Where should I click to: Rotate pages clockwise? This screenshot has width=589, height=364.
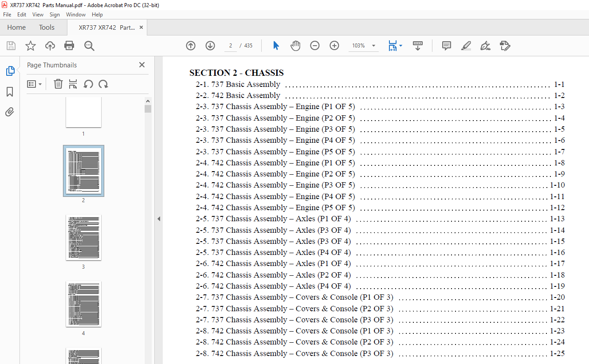coord(103,84)
